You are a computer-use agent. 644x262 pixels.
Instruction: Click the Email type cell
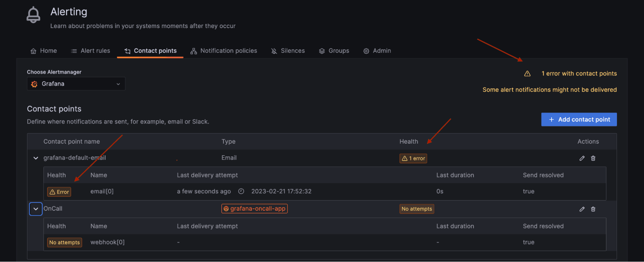229,158
